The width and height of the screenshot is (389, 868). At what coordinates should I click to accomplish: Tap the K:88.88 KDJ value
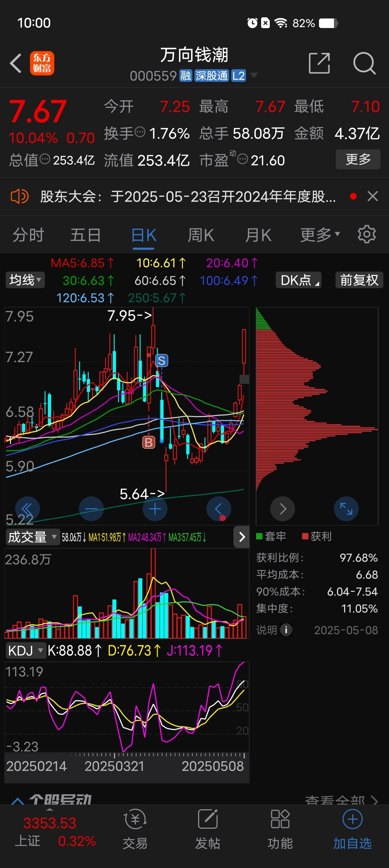[75, 651]
